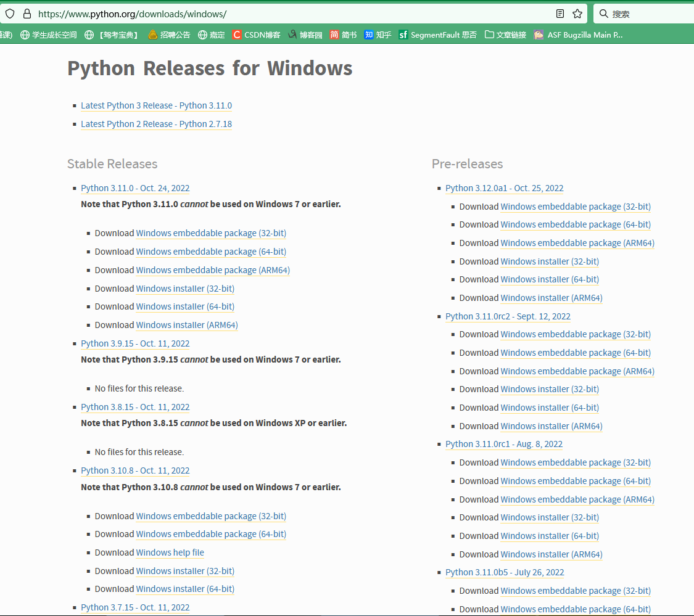
Task: Open the Python 3.10.8 Windows help file link
Action: (x=170, y=552)
